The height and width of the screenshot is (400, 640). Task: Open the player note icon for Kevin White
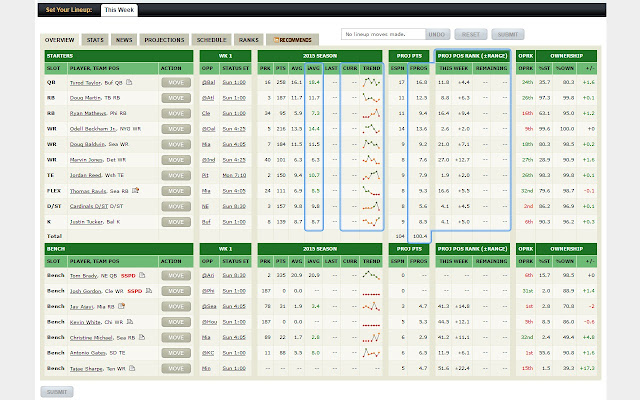click(x=130, y=322)
